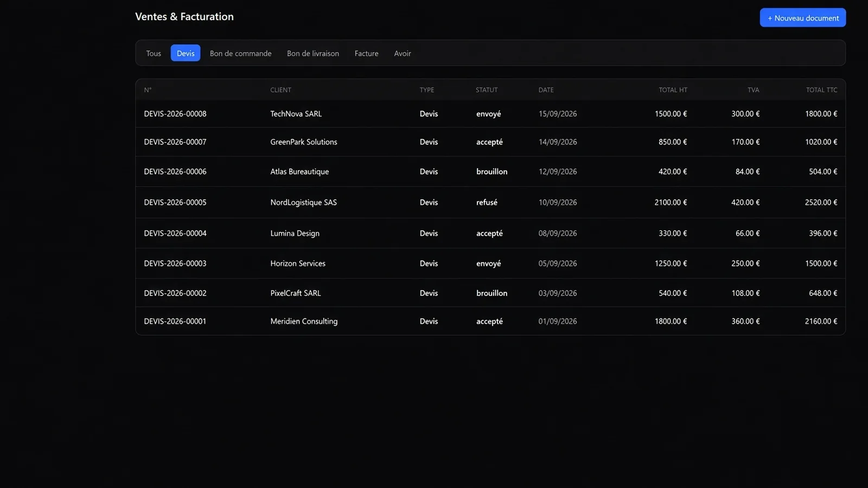Image resolution: width=868 pixels, height=488 pixels.
Task: Click envoyé status in Horizon Services row
Action: pos(489,264)
